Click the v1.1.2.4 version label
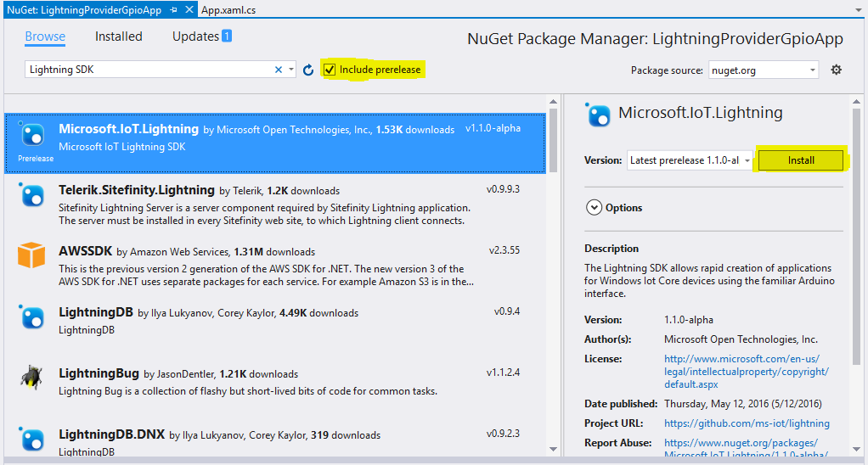This screenshot has height=465, width=868. [x=503, y=373]
